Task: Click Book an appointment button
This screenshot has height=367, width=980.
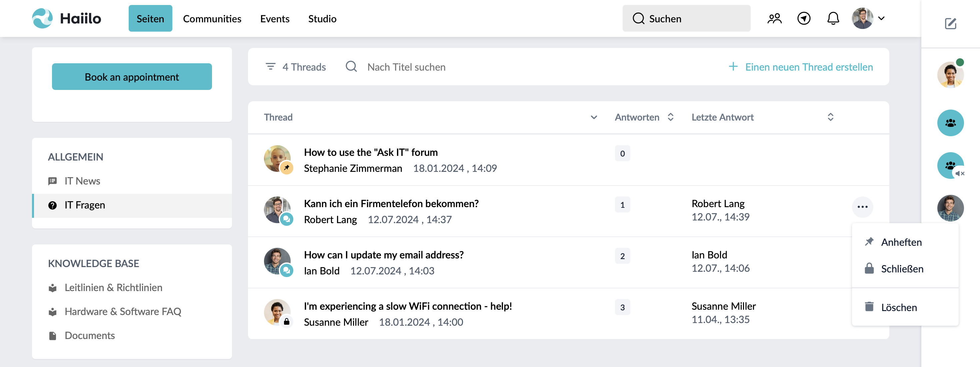Action: coord(132,77)
